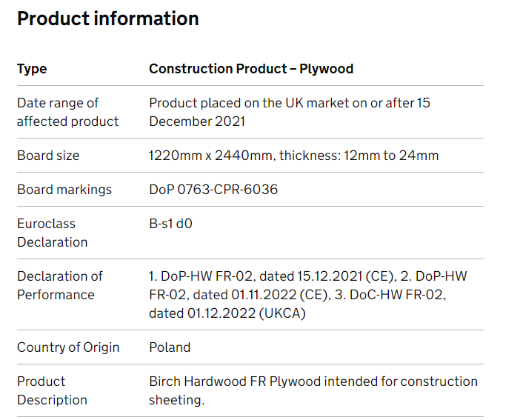This screenshot has width=520, height=420.
Task: Click the Board markings label
Action: [x=64, y=190]
